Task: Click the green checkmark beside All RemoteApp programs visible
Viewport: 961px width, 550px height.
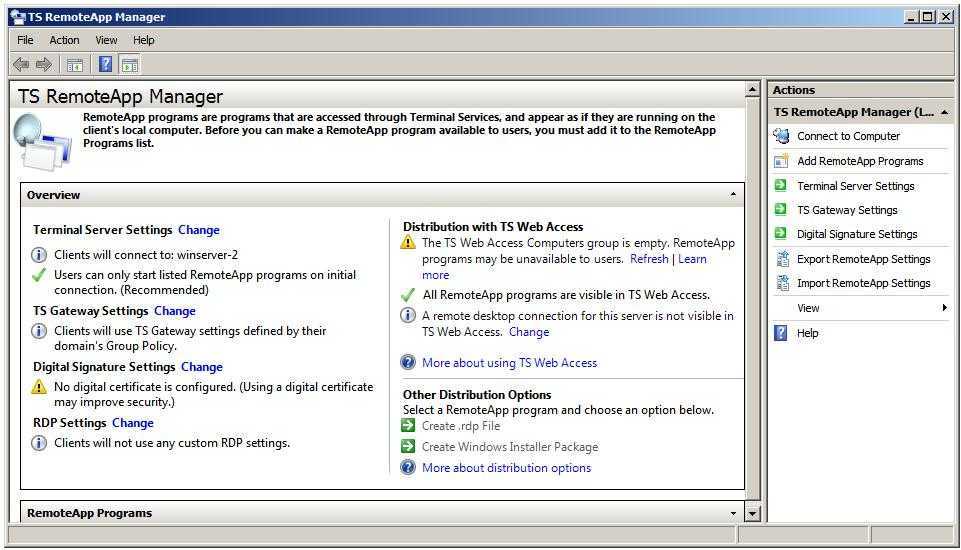Action: pyautogui.click(x=408, y=295)
